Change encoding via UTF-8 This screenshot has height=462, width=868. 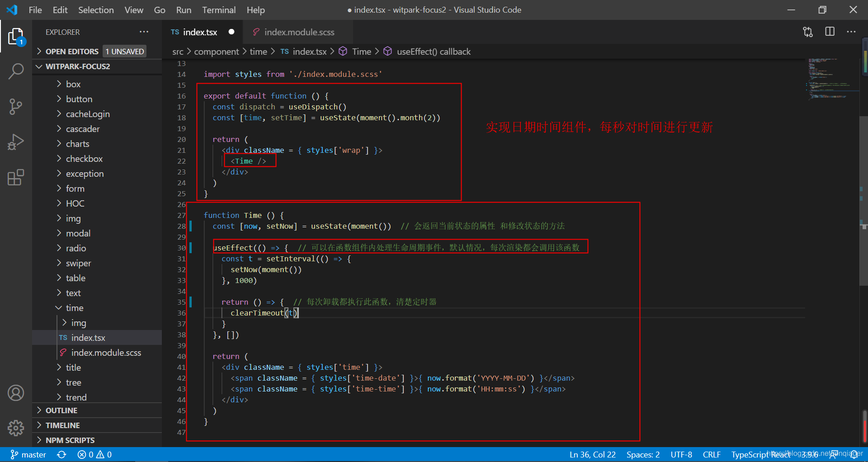coord(681,454)
